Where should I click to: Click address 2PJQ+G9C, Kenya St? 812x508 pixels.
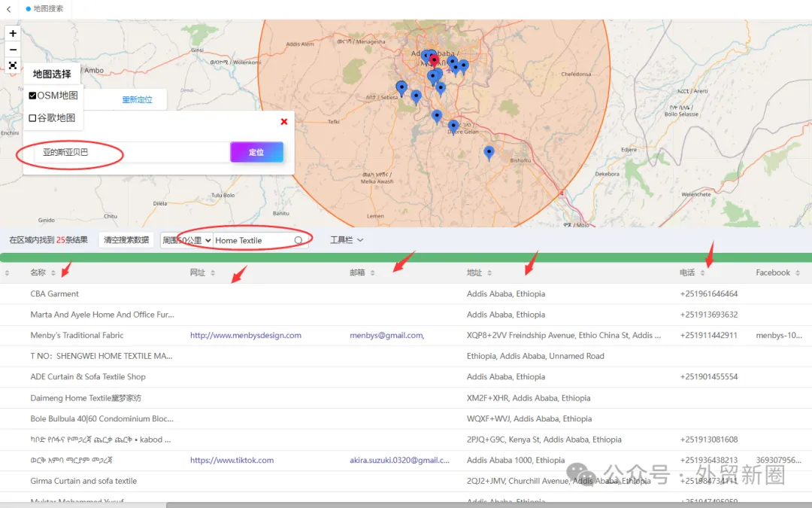(544, 440)
